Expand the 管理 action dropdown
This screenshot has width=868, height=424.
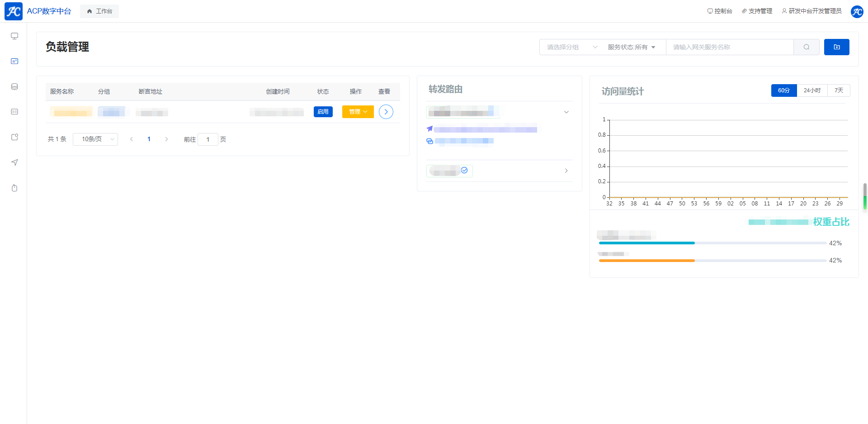(x=358, y=112)
